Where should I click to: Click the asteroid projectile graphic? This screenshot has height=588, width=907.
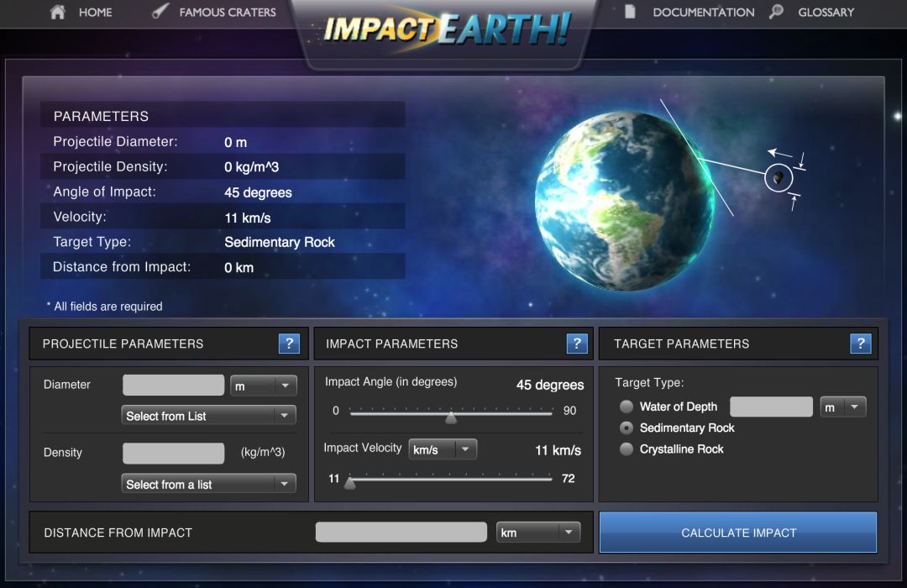(779, 178)
